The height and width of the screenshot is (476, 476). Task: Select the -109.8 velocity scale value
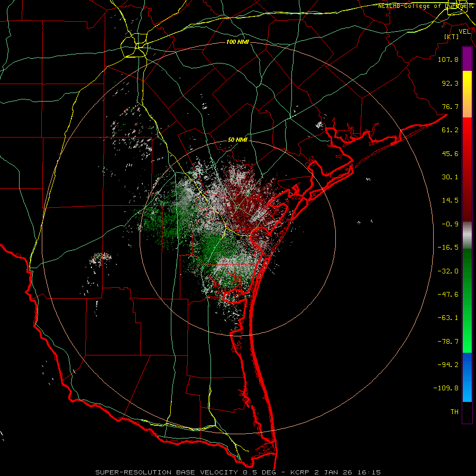click(x=446, y=388)
